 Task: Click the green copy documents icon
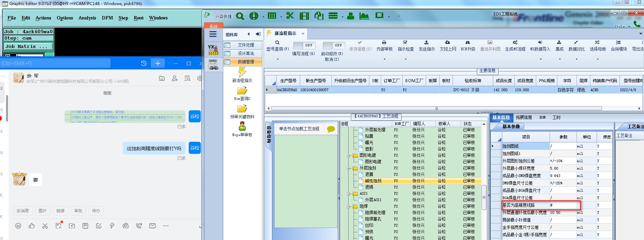319,16
